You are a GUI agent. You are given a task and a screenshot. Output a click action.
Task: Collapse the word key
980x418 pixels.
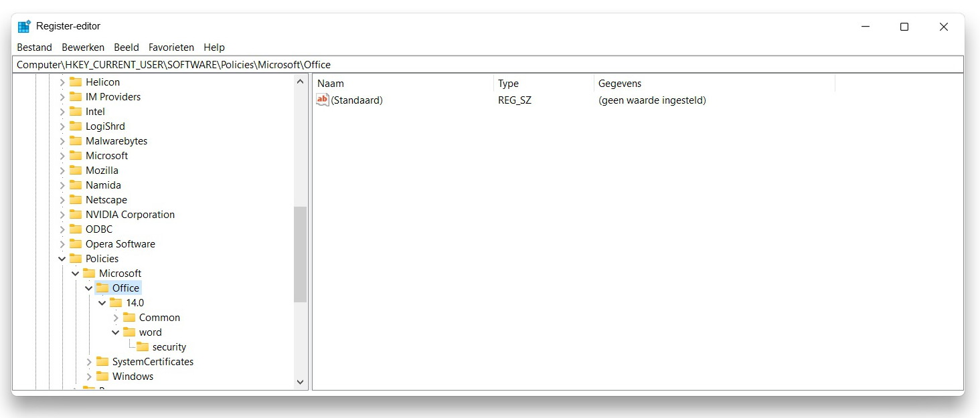pos(116,332)
